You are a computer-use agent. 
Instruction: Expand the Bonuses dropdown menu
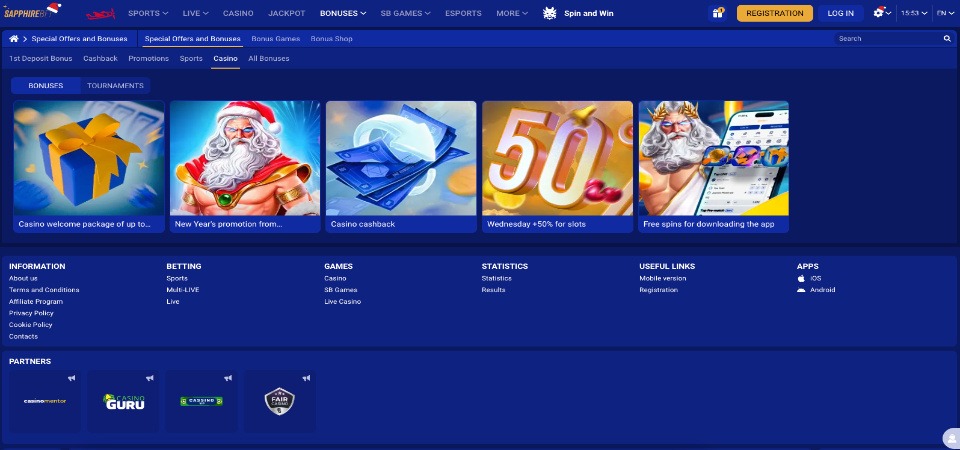343,13
